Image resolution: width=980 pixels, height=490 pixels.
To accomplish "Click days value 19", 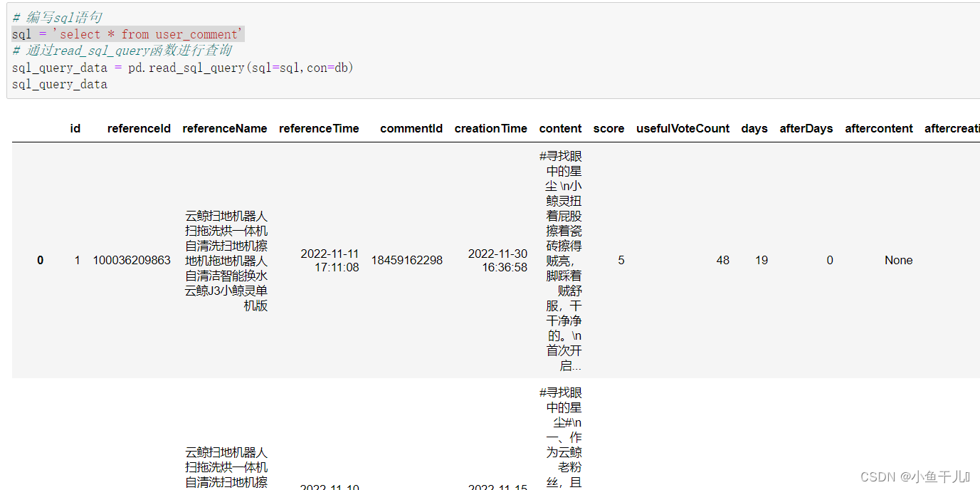I will coord(762,260).
